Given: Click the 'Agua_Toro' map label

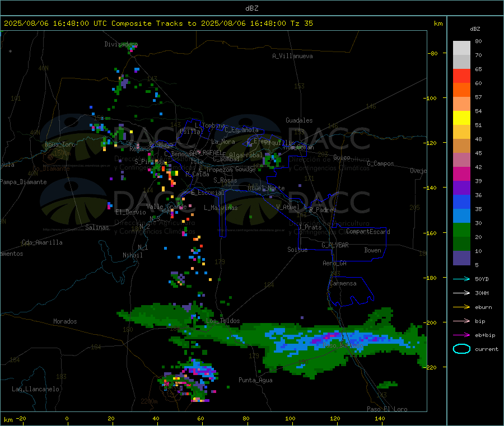Looking at the screenshot, I should click(x=60, y=144).
